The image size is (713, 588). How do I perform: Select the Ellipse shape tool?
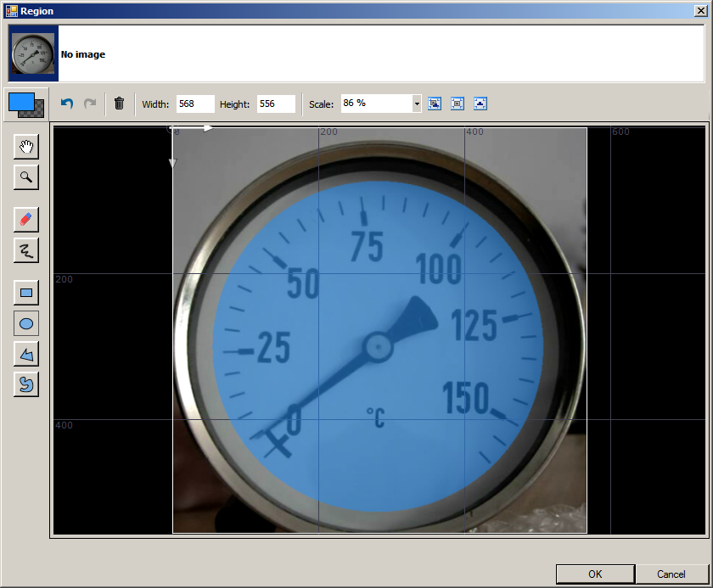[26, 323]
